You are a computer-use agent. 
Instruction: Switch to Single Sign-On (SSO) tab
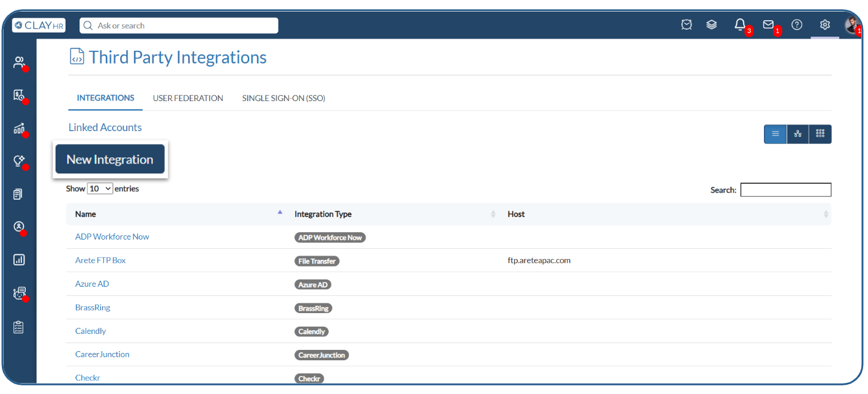pyautogui.click(x=283, y=98)
